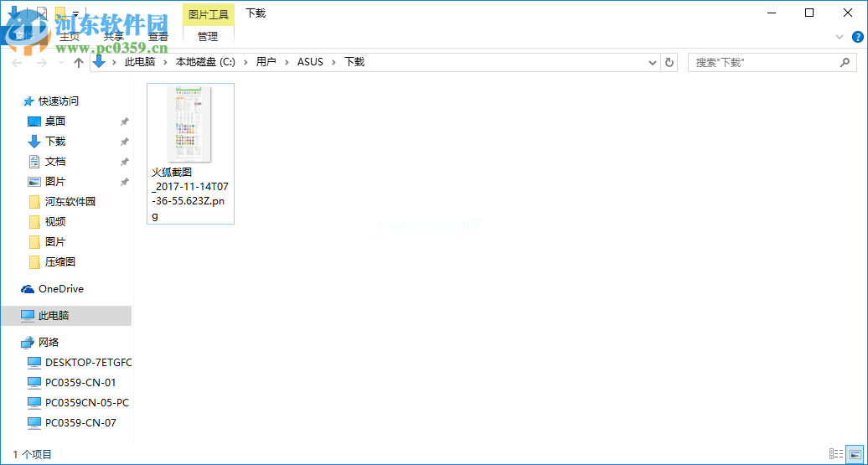Unpin 文档 using its pin icon

click(x=124, y=162)
